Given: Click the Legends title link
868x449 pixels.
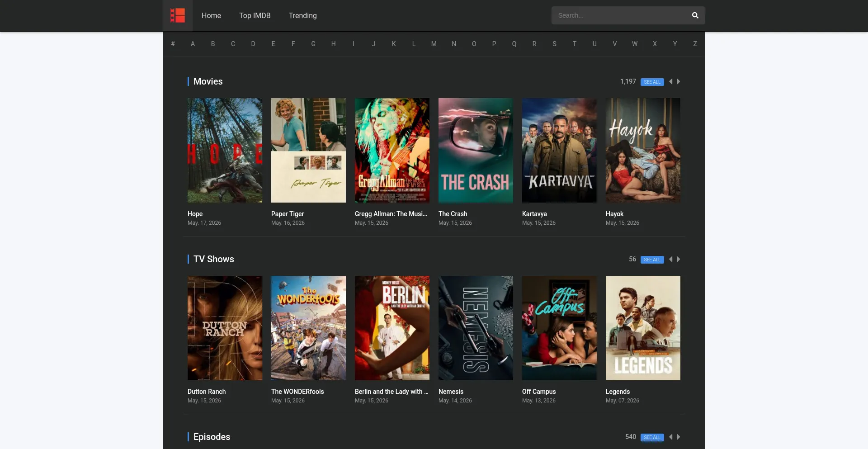Looking at the screenshot, I should click(618, 392).
